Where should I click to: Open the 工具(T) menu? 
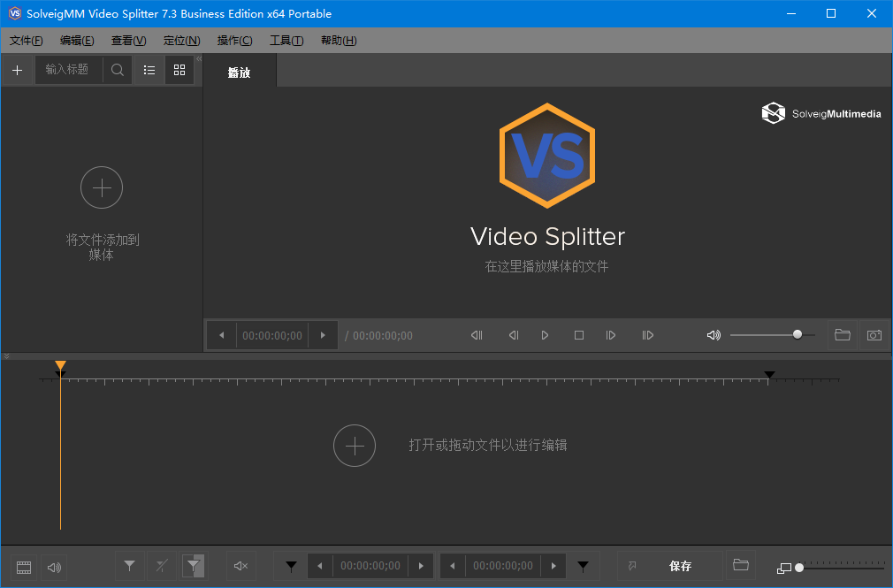click(x=286, y=41)
